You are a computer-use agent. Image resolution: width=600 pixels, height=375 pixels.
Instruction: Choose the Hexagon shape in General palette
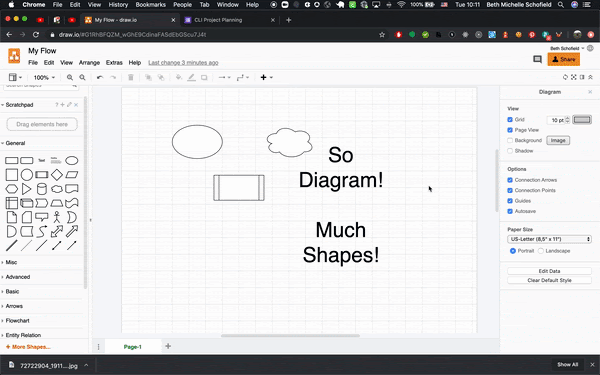point(11,189)
